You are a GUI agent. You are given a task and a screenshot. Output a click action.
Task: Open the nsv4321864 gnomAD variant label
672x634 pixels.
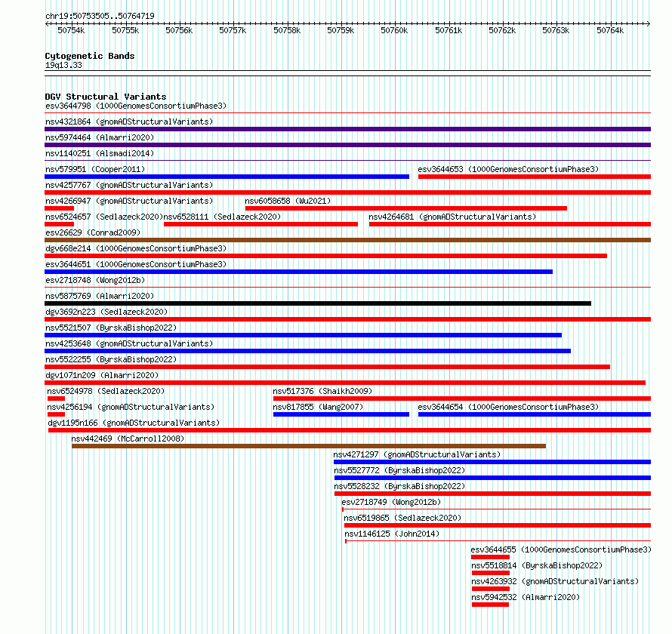[129, 122]
